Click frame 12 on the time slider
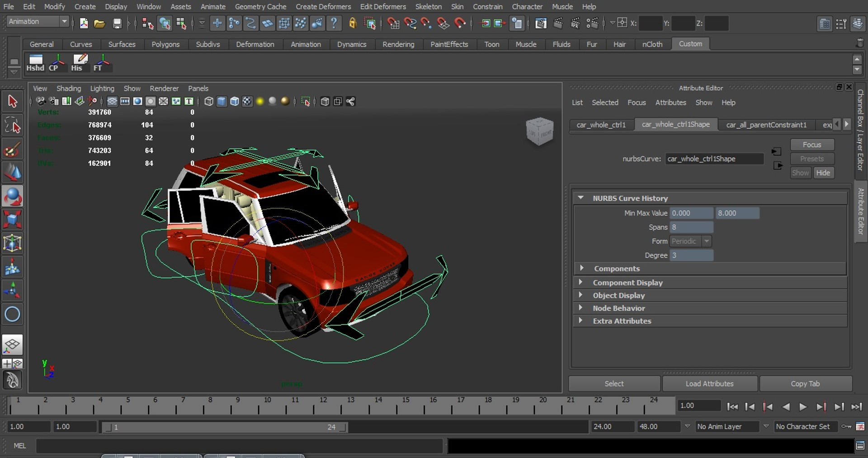The image size is (868, 458). tap(323, 405)
